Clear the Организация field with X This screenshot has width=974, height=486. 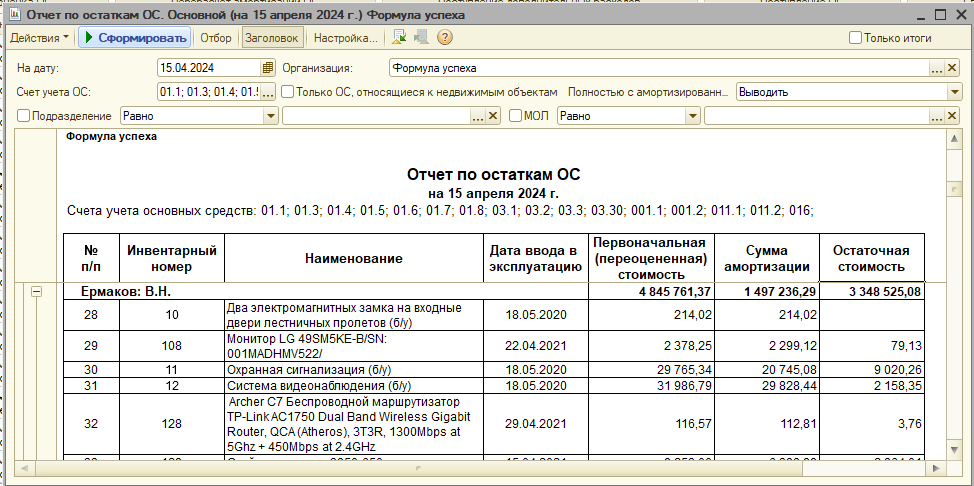point(954,68)
